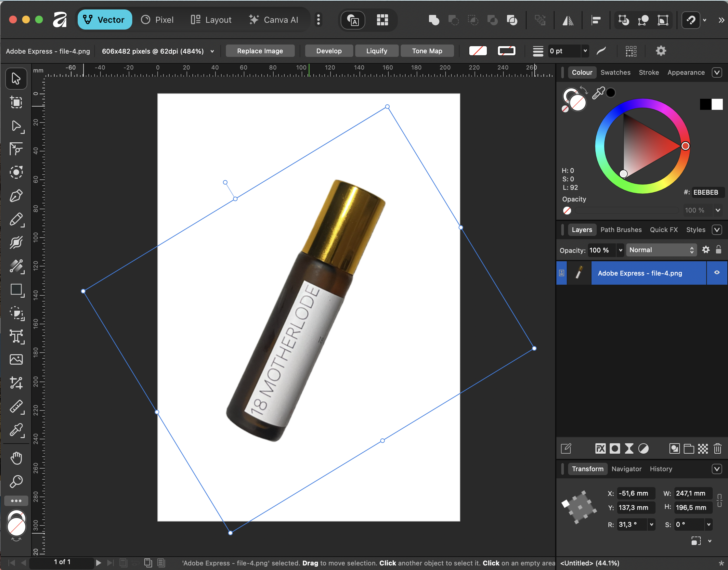The height and width of the screenshot is (570, 728).
Task: Switch to the Swatches tab
Action: coord(615,72)
